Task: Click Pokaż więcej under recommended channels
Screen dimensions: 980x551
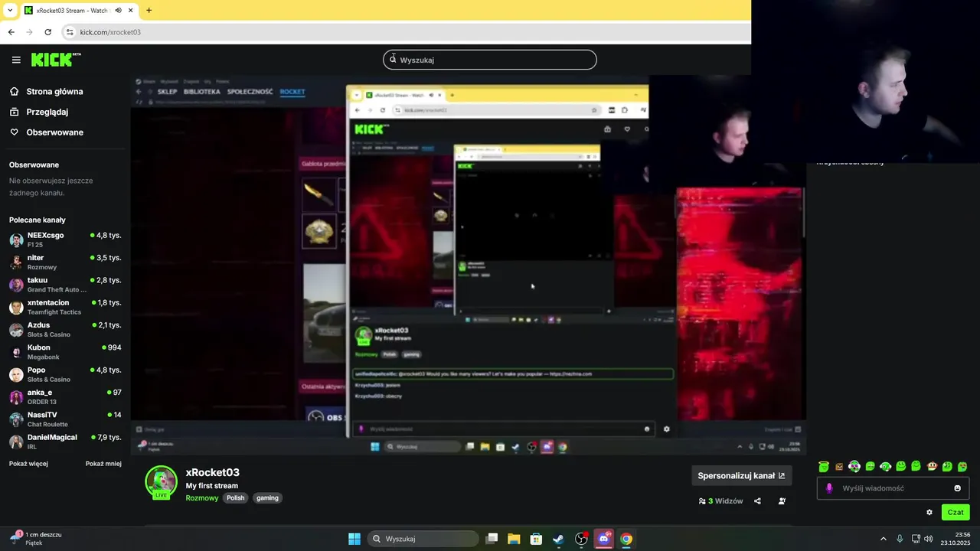Action: [28, 464]
